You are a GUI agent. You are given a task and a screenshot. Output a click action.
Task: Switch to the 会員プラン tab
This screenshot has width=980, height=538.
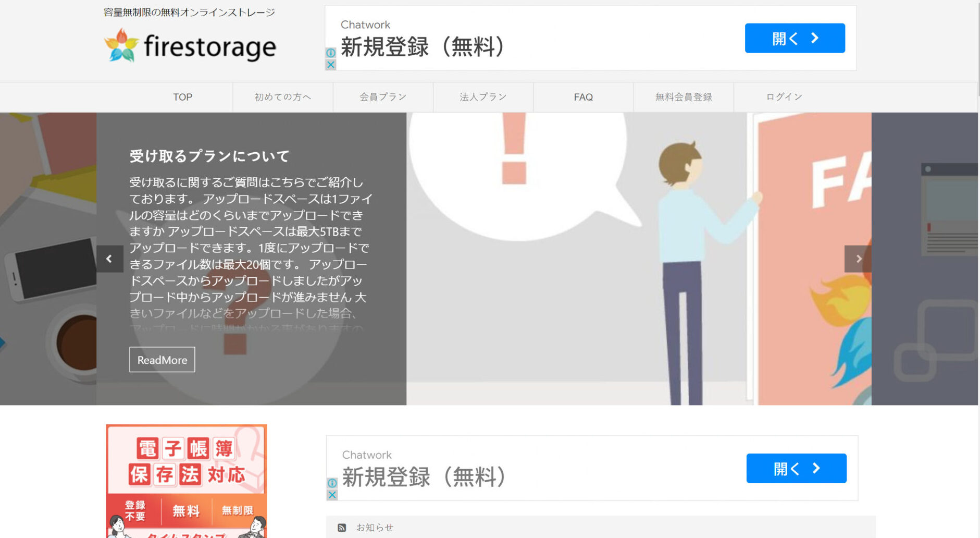pos(382,97)
